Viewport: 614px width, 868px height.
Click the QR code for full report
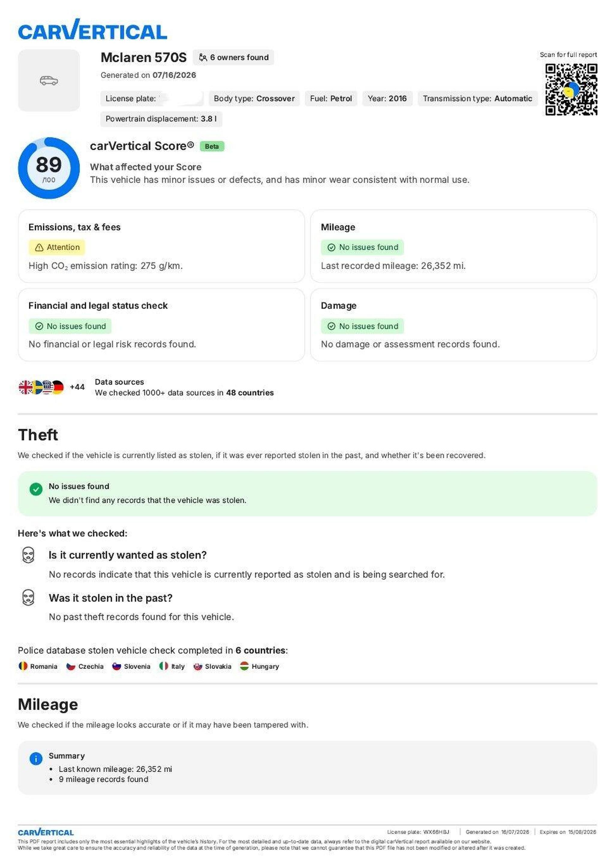[571, 90]
